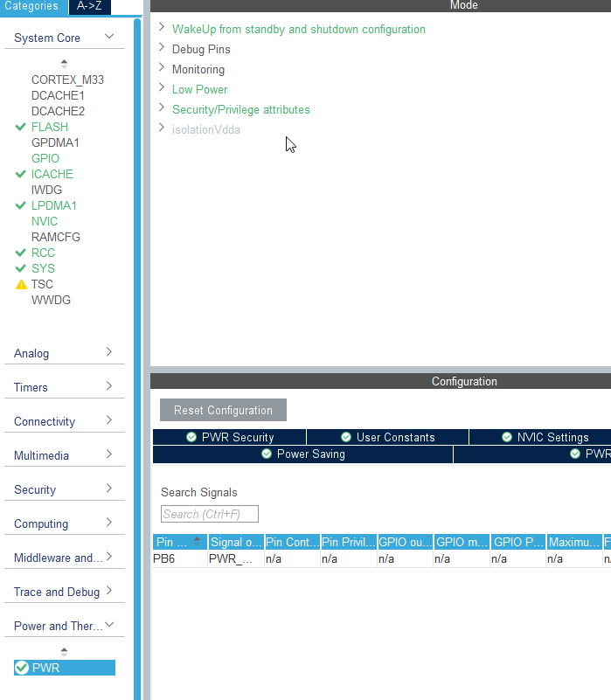Select DCACHE2 peripheral

(58, 111)
